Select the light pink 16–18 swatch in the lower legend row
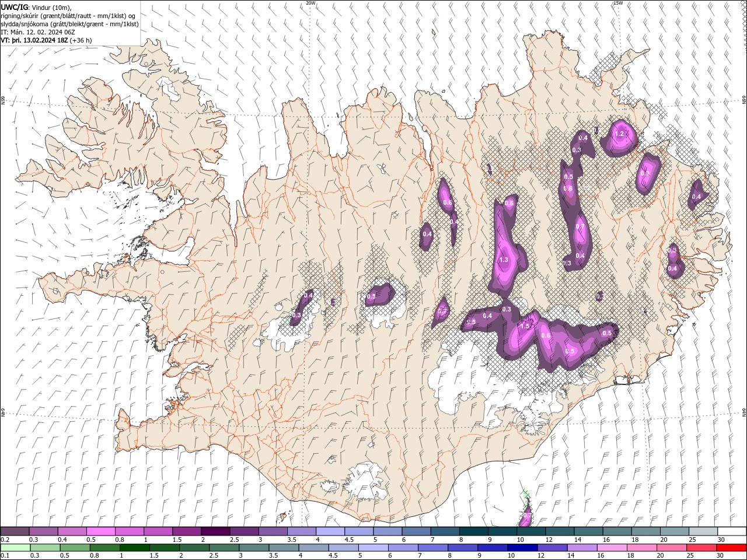Screen dimensions: 747x560 [612, 548]
